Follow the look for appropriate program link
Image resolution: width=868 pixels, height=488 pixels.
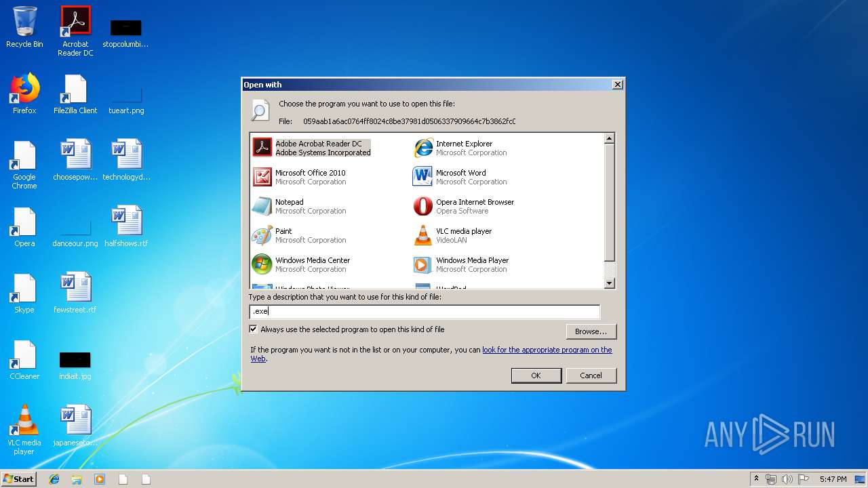547,350
